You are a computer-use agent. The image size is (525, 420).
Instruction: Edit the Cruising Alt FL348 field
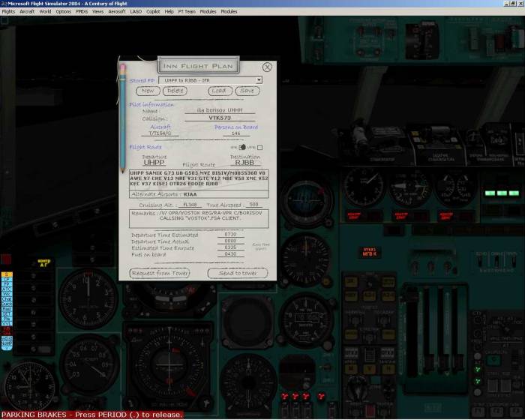pyautogui.click(x=190, y=204)
